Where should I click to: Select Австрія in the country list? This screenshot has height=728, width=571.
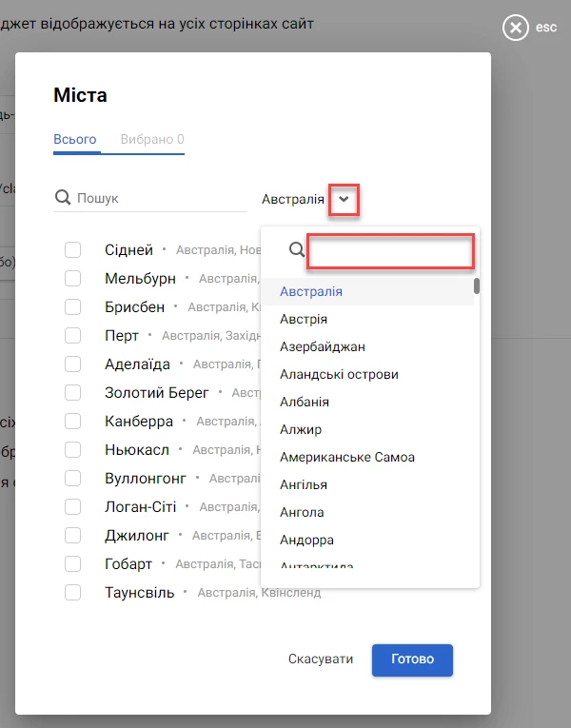[367, 319]
